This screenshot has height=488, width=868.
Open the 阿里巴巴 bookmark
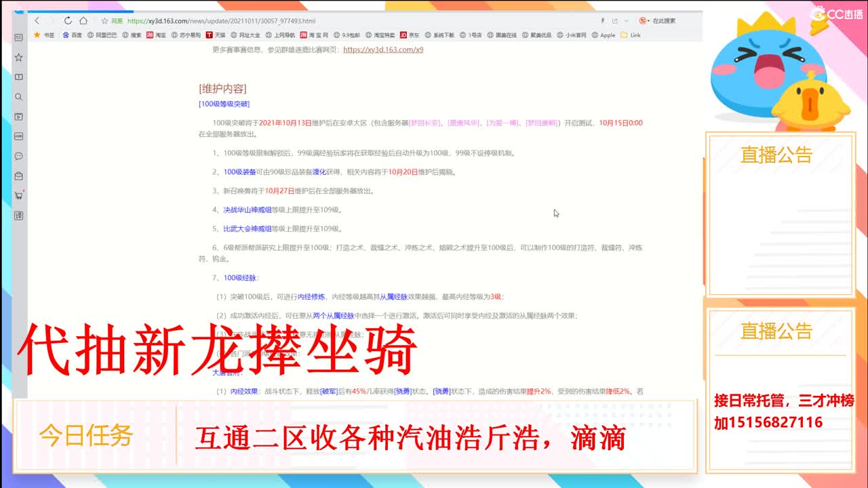click(x=102, y=35)
